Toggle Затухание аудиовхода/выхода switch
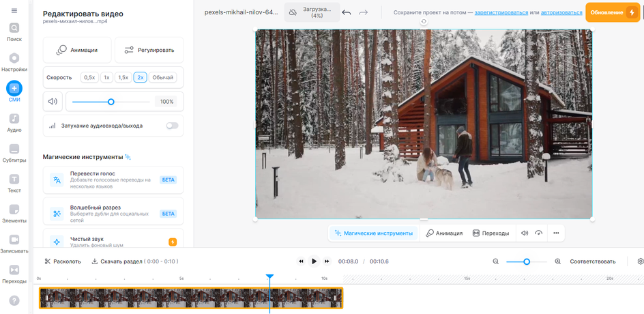Image resolution: width=644 pixels, height=314 pixels. coord(172,126)
